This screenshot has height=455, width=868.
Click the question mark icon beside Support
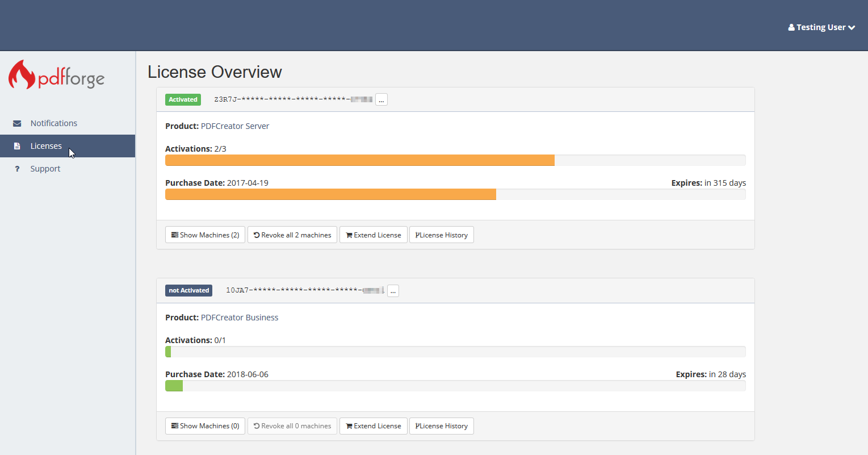(x=17, y=169)
